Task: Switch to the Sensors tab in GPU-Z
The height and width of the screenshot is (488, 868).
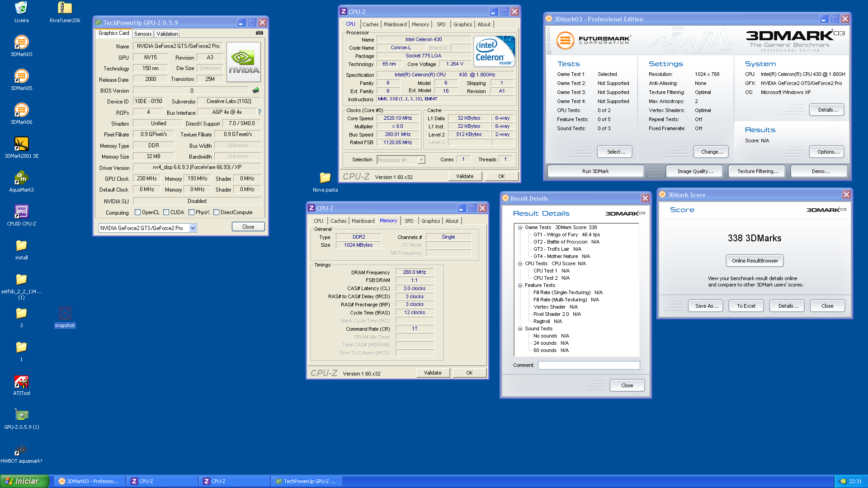Action: (143, 34)
